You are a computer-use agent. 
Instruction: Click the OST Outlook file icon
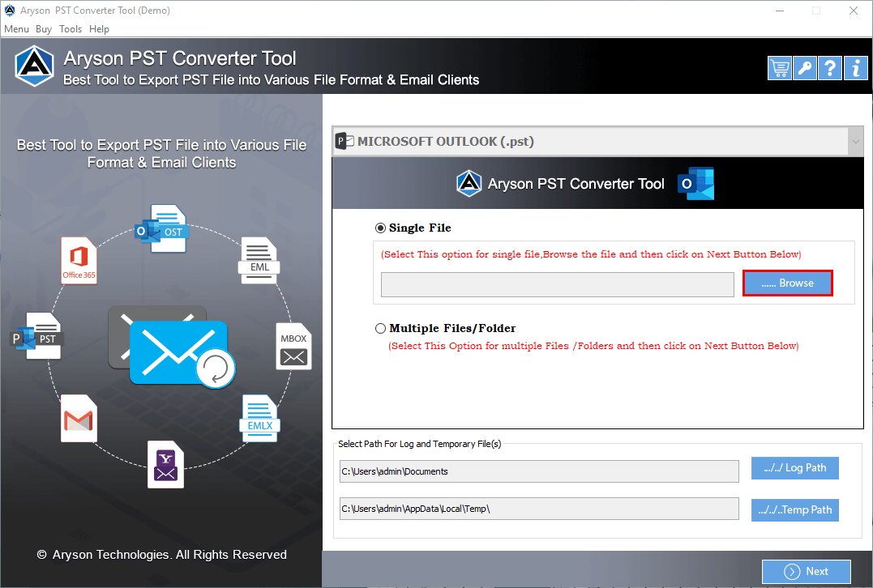pos(162,228)
